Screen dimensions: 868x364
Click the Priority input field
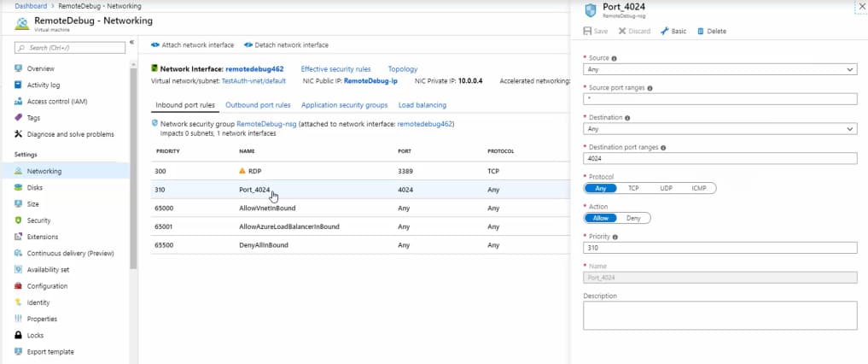click(719, 248)
